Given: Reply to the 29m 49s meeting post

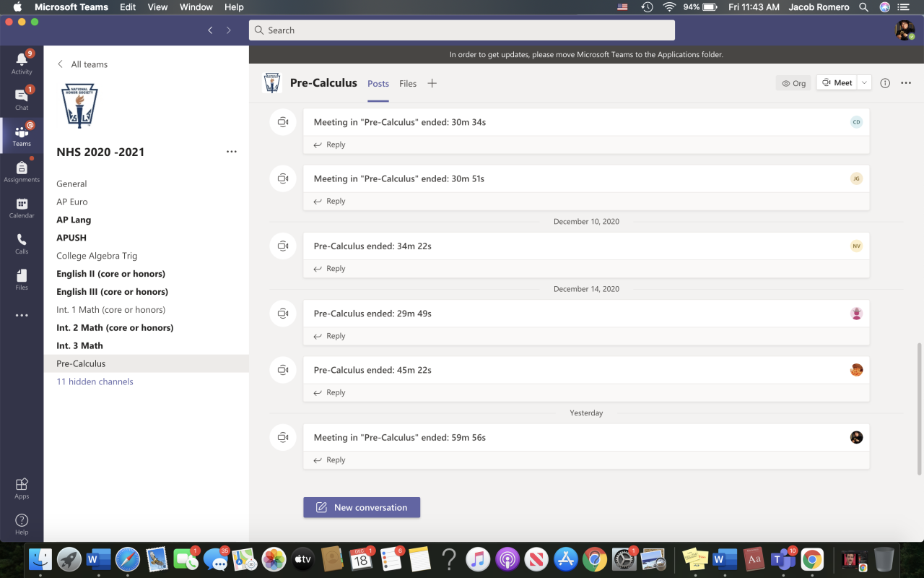Looking at the screenshot, I should click(x=330, y=336).
